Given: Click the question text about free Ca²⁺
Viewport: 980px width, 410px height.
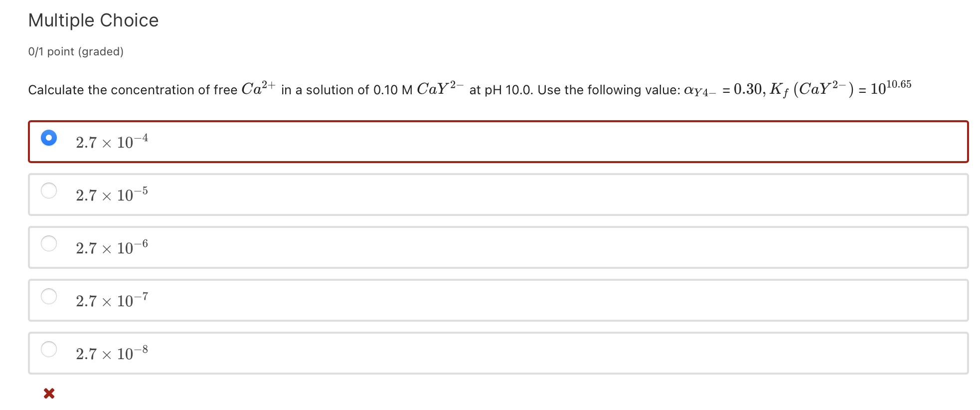Looking at the screenshot, I should pyautogui.click(x=199, y=89).
